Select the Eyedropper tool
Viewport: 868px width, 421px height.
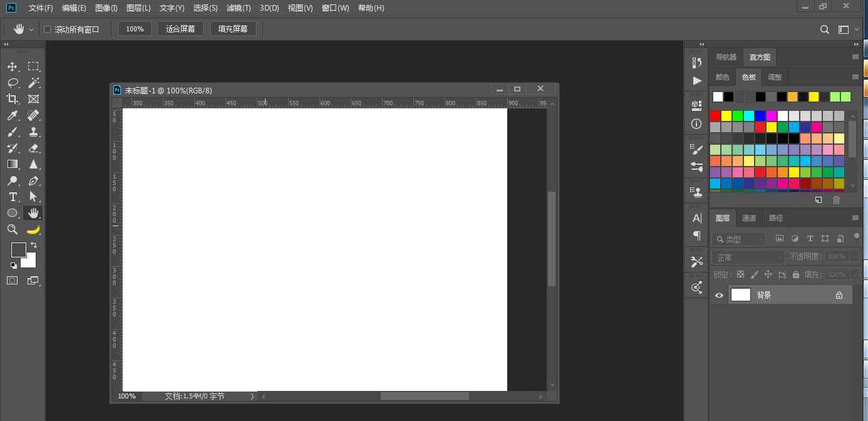tap(13, 115)
